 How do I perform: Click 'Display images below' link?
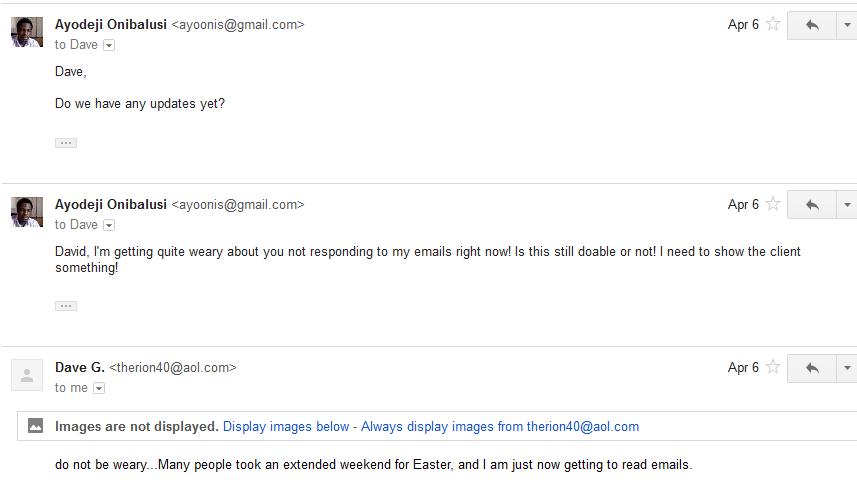[286, 426]
